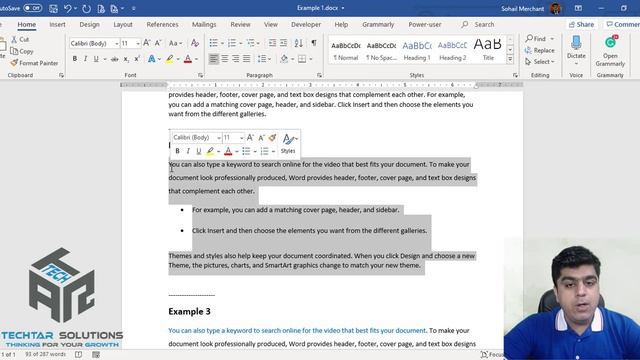Center align text in ribbon
Viewport: 640px width, 360px height.
224,59
